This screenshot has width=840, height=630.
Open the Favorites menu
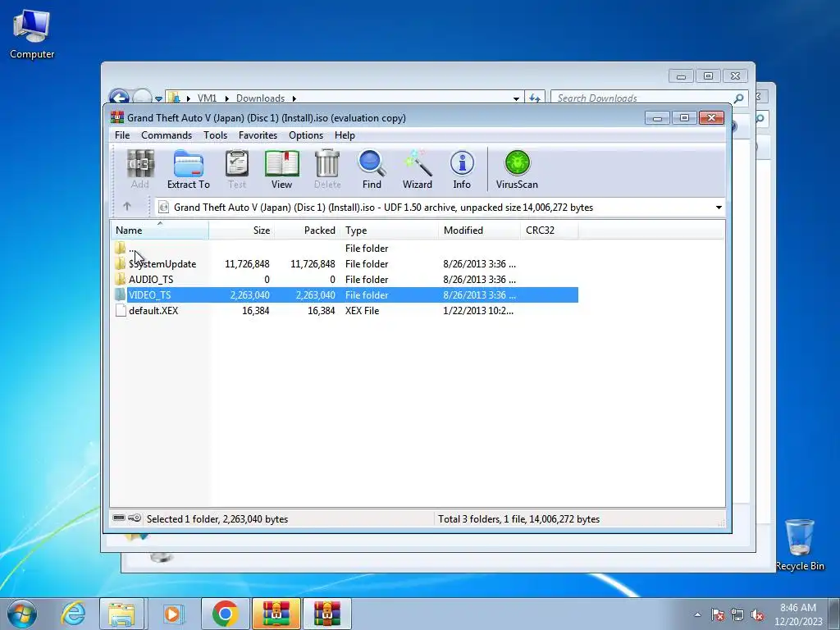tap(258, 135)
